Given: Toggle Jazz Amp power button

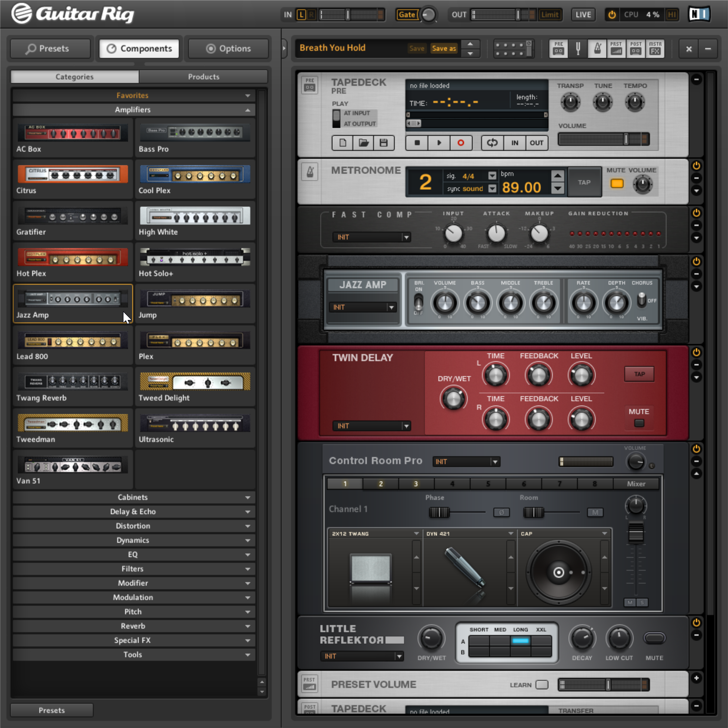Looking at the screenshot, I should (x=697, y=261).
